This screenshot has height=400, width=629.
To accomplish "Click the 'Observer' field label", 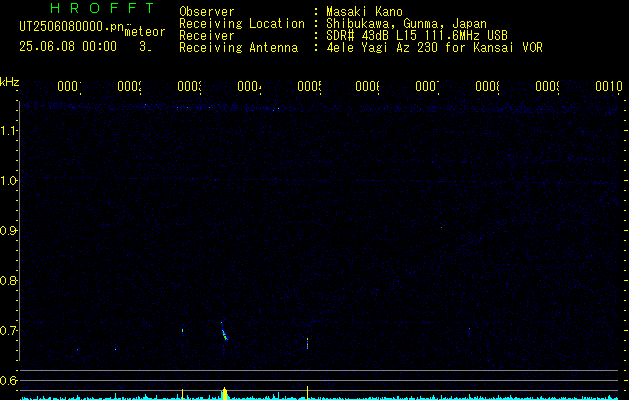I will pyautogui.click(x=207, y=12).
